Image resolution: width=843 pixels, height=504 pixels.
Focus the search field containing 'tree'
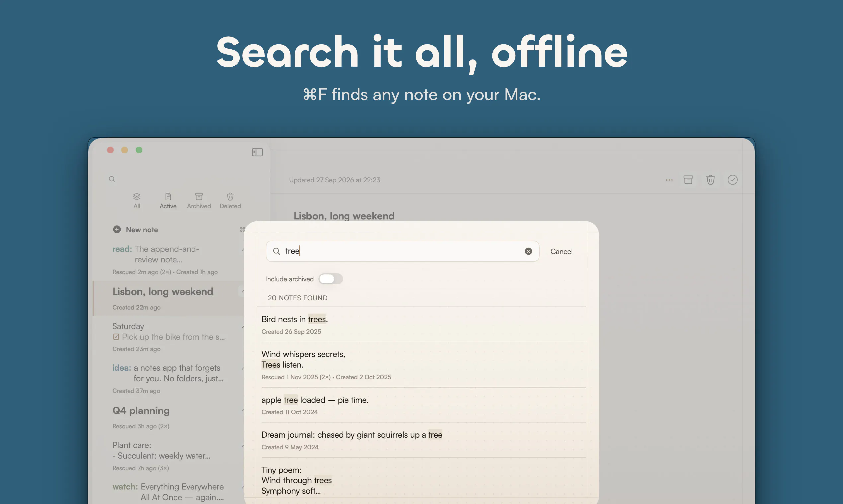pos(403,251)
